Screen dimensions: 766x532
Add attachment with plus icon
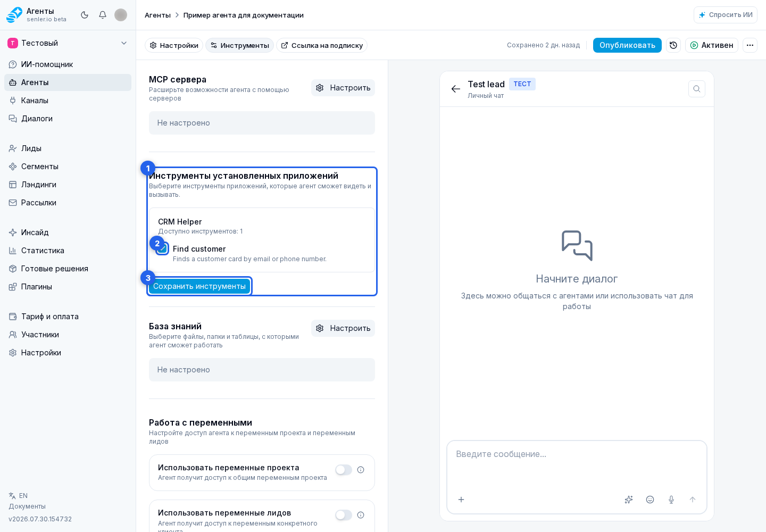point(461,500)
